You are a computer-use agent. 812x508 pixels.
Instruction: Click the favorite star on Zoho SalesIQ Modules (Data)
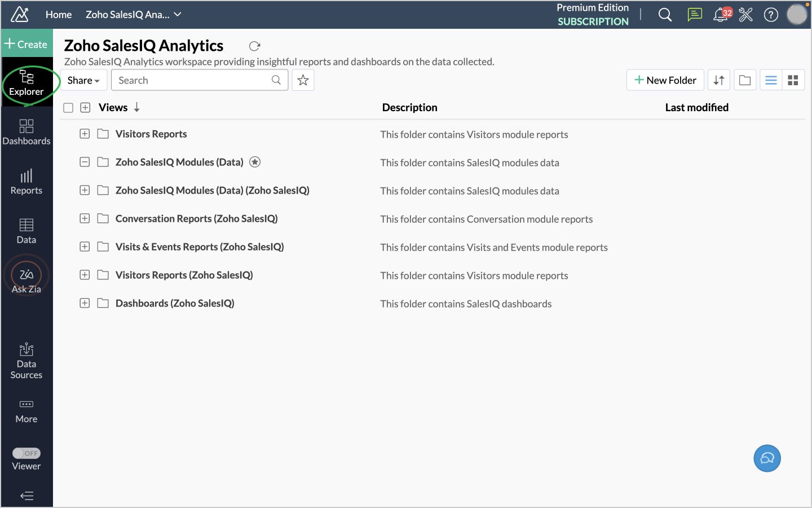255,162
